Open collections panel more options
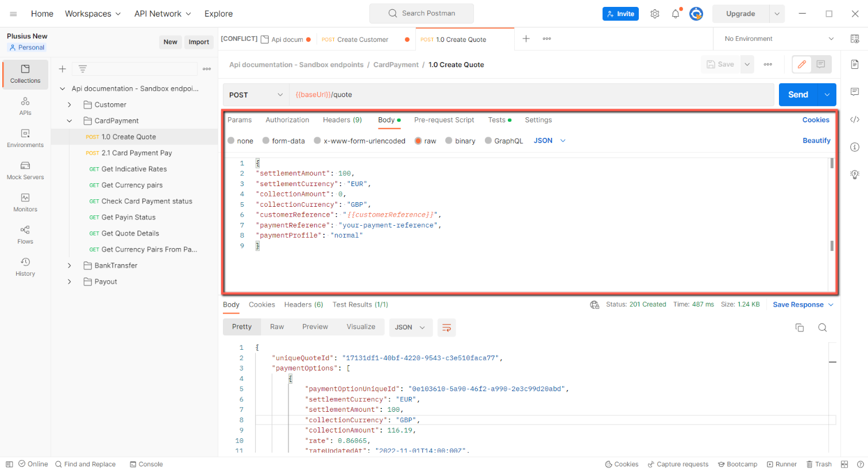The width and height of the screenshot is (868, 471). tap(207, 69)
